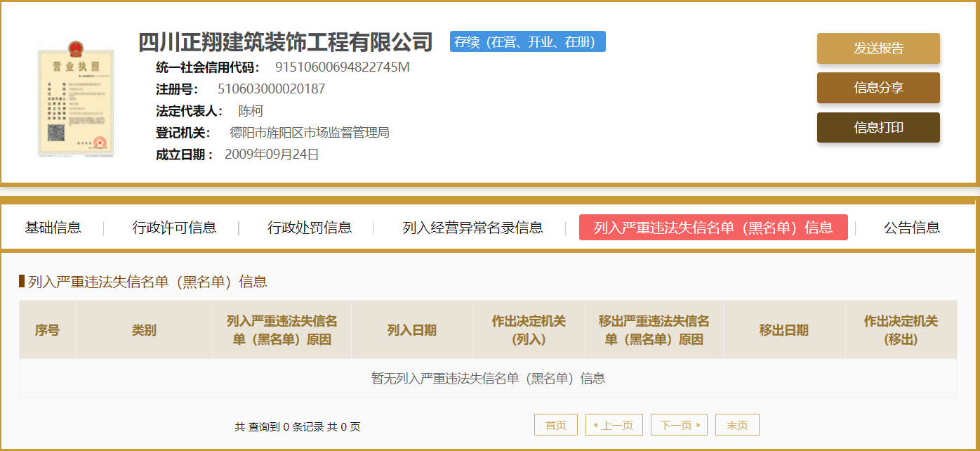Jump to last page with 末页
The width and height of the screenshot is (980, 451).
[737, 425]
